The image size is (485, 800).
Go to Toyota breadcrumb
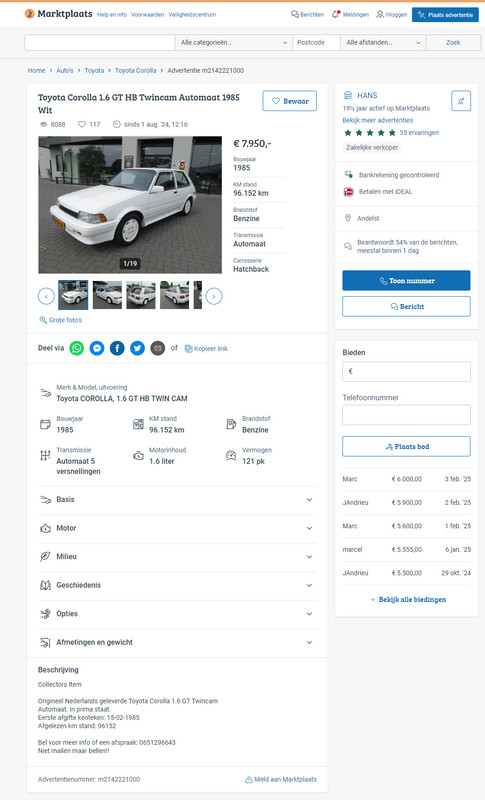click(94, 70)
